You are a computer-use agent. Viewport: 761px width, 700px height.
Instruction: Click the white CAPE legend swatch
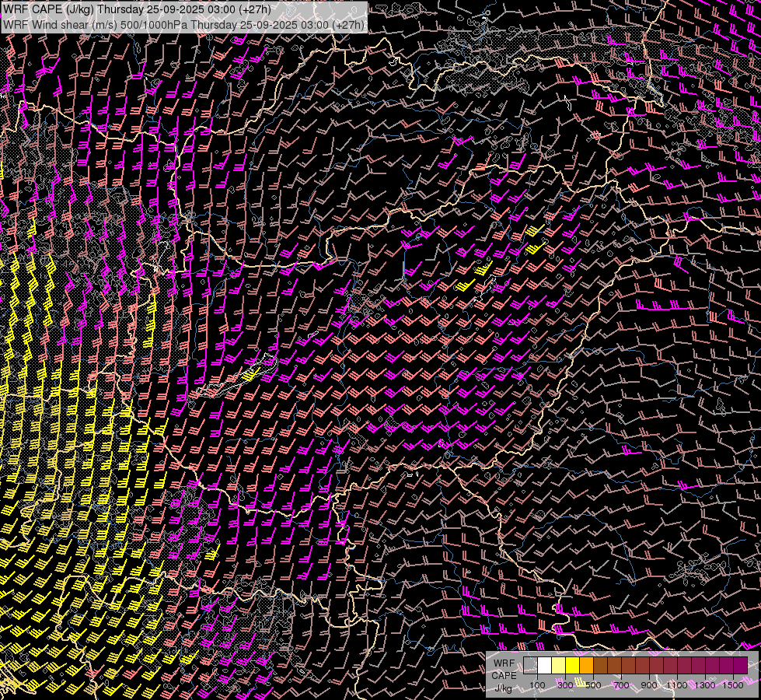click(x=544, y=665)
